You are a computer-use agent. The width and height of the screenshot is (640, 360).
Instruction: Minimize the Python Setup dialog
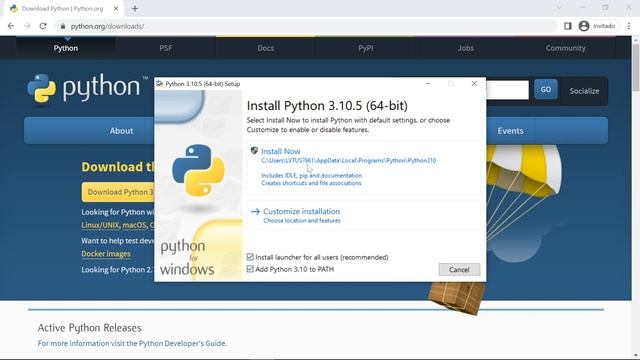[428, 84]
